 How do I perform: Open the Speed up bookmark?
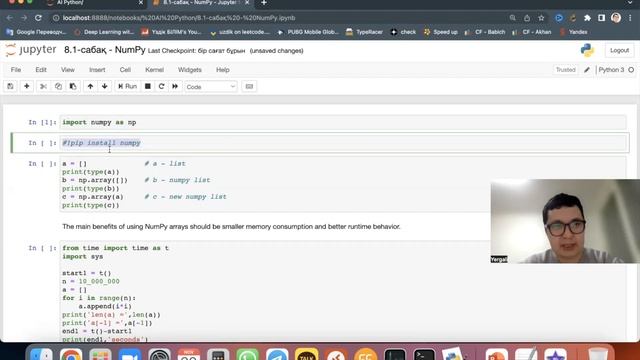pos(441,32)
